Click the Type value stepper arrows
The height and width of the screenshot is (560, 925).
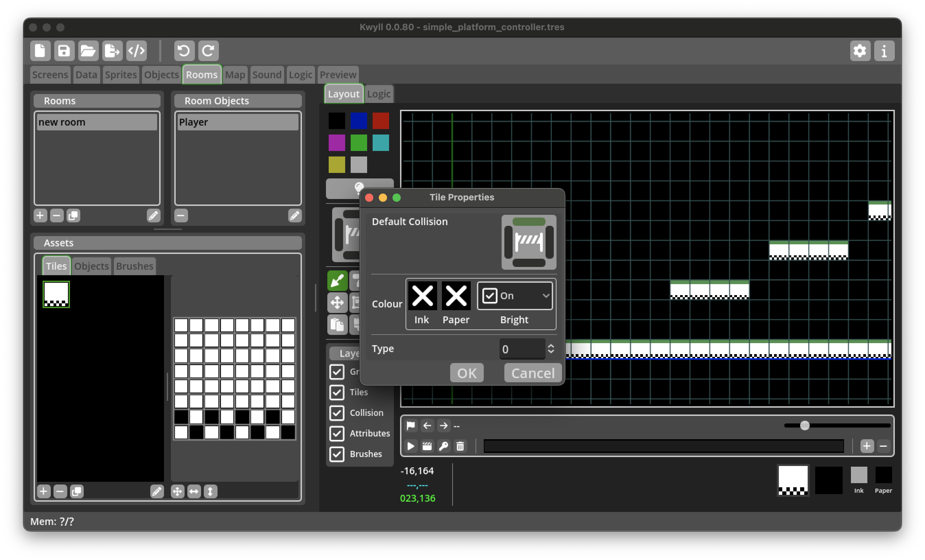tap(551, 349)
